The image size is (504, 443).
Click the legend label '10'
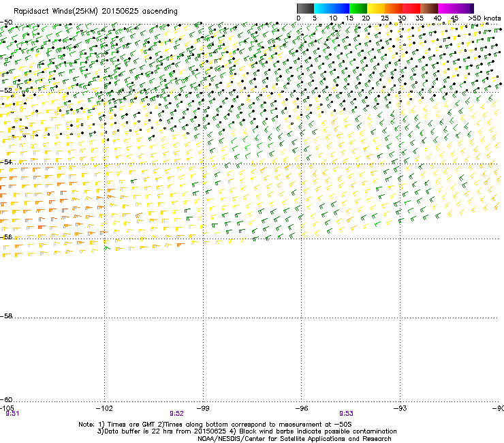click(x=333, y=18)
